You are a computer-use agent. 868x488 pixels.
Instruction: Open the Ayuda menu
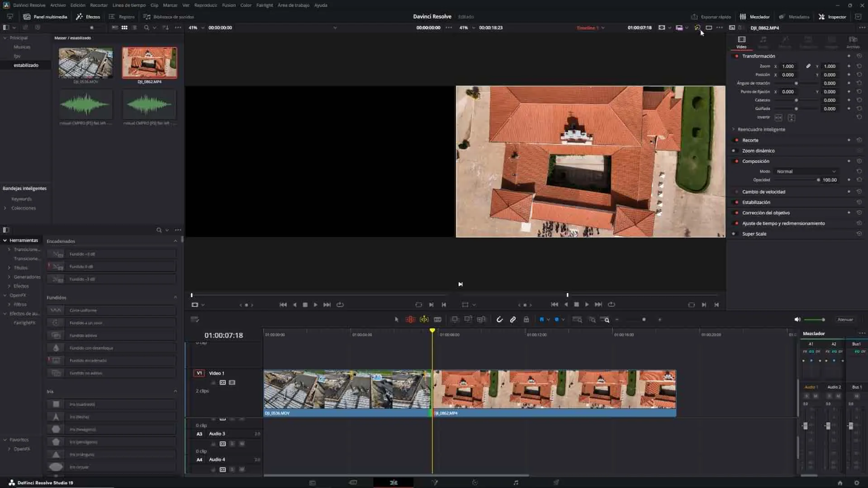pos(321,5)
